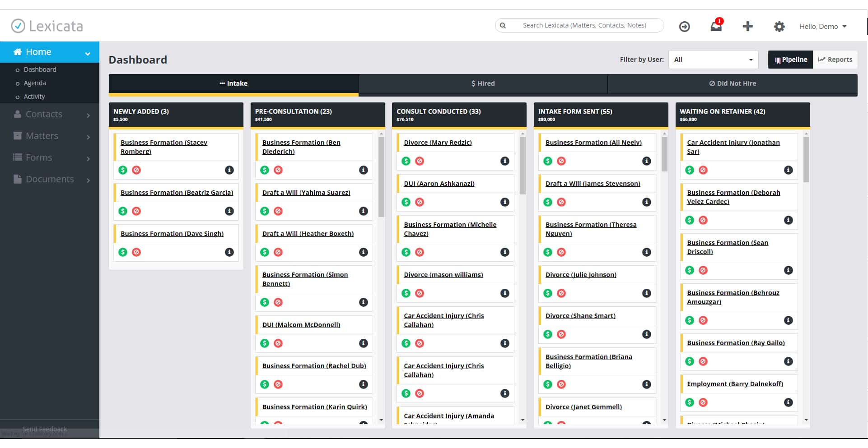Viewport: 868px width, 448px height.
Task: Open Divorce (Shane Smart) matter
Action: pos(580,316)
